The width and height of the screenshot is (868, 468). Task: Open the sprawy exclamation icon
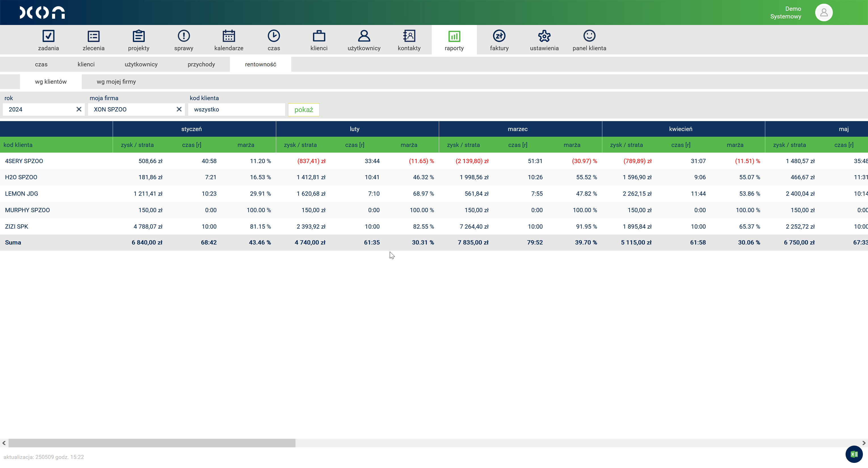pos(184,36)
